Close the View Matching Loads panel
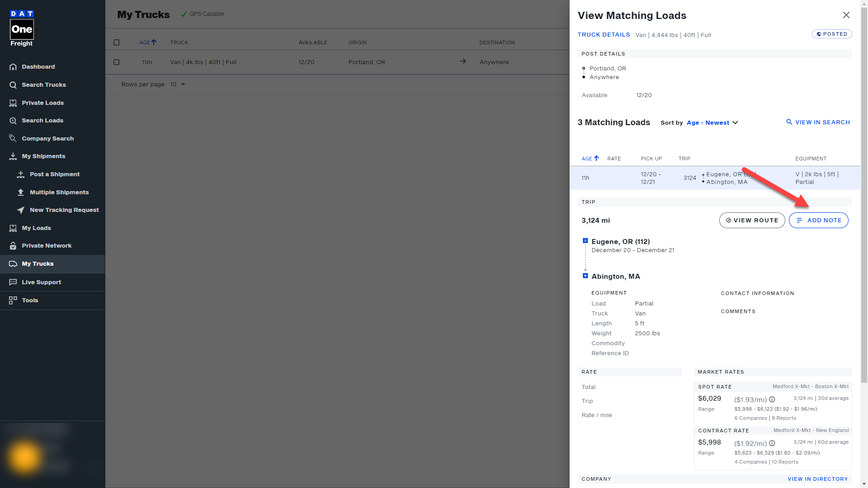Screen dimensions: 868x488 pos(846,15)
